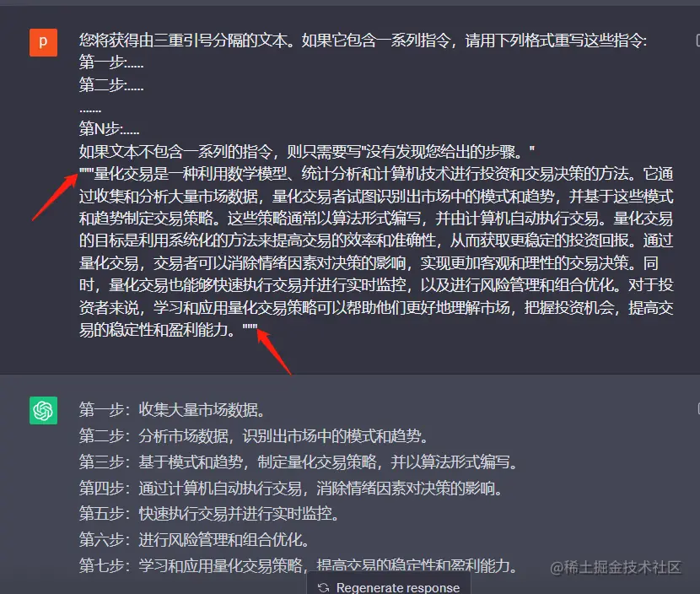
Task: Select the 第六步：进行风险管理 line
Action: (x=194, y=540)
